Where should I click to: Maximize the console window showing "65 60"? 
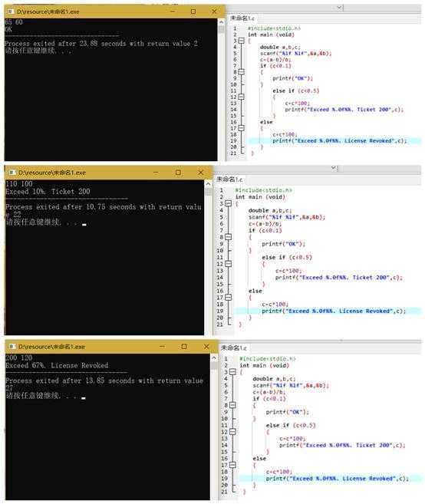coord(193,12)
